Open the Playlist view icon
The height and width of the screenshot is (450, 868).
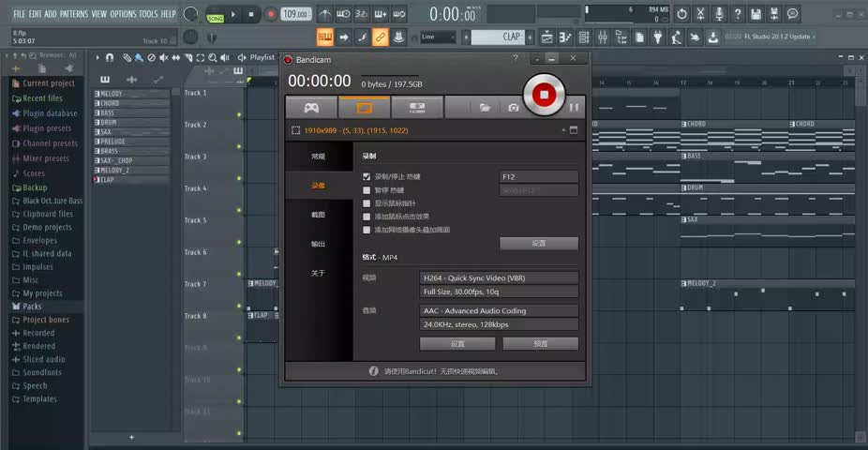click(546, 37)
